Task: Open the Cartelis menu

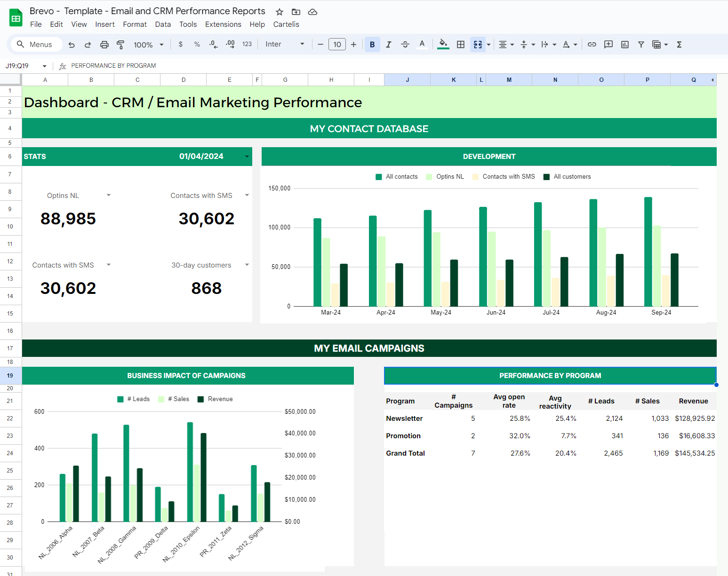Action: click(x=286, y=24)
